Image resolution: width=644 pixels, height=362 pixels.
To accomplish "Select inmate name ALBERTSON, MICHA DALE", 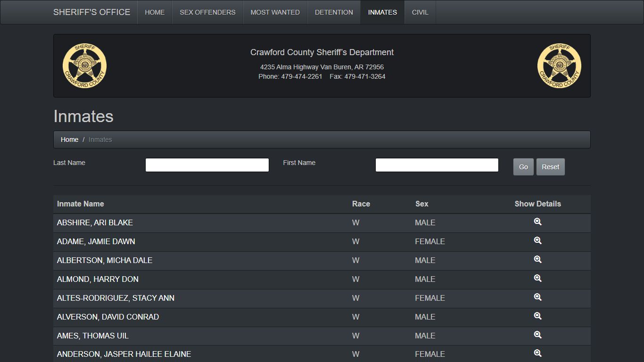I will (105, 260).
